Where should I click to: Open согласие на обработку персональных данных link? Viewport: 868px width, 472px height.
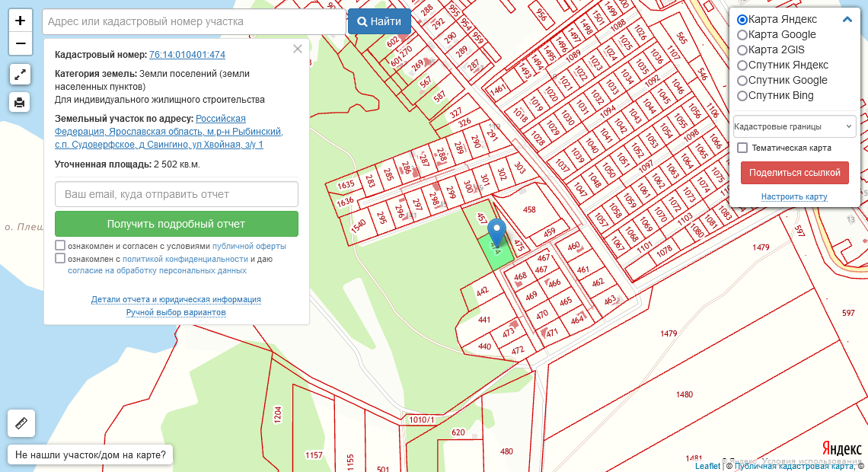pyautogui.click(x=157, y=270)
